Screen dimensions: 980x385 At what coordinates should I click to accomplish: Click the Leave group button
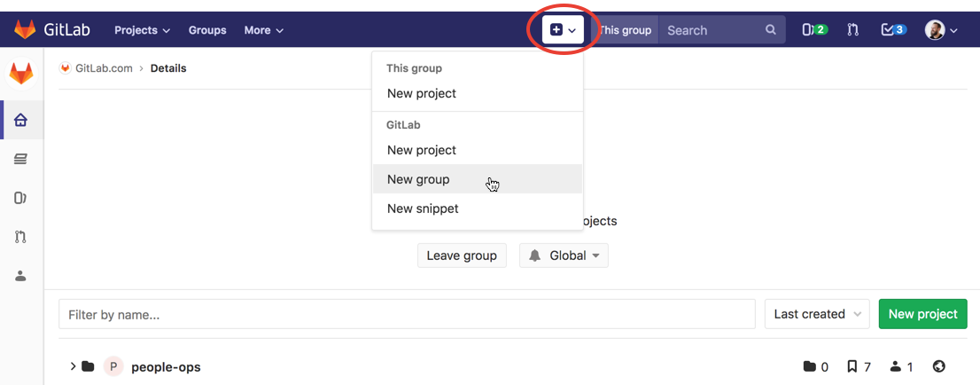pyautogui.click(x=462, y=255)
